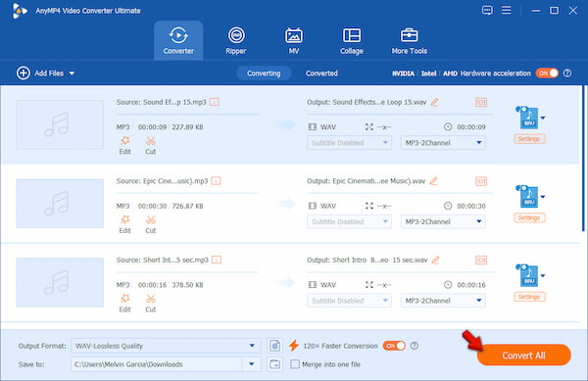Edit ID3 tag for Short Intro output
The image size is (588, 381).
(481, 260)
